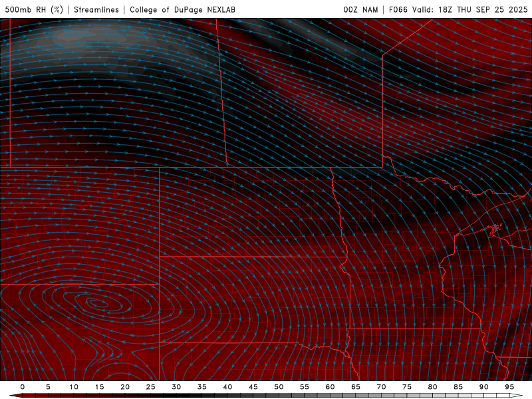Click the '40' legend value
Viewport: 532px width, 399px height.
tap(227, 387)
